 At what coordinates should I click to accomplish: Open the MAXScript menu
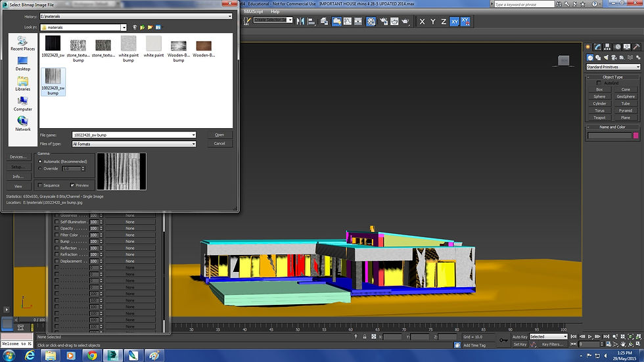click(x=252, y=11)
